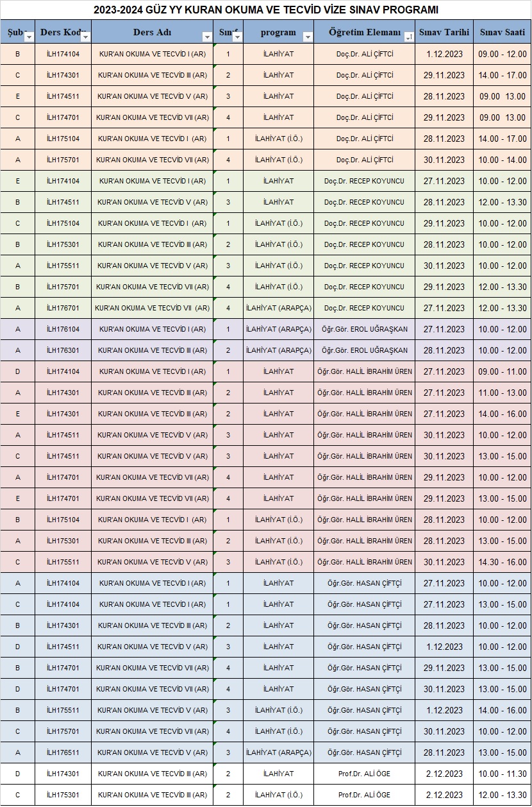Expand the Ders Adı column filter
The height and width of the screenshot is (807, 532).
click(x=206, y=37)
